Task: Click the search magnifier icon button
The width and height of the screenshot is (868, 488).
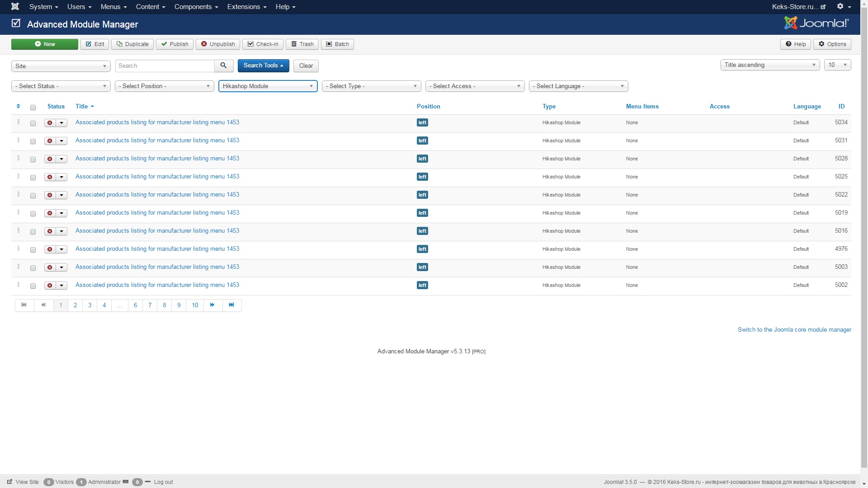Action: tap(223, 66)
